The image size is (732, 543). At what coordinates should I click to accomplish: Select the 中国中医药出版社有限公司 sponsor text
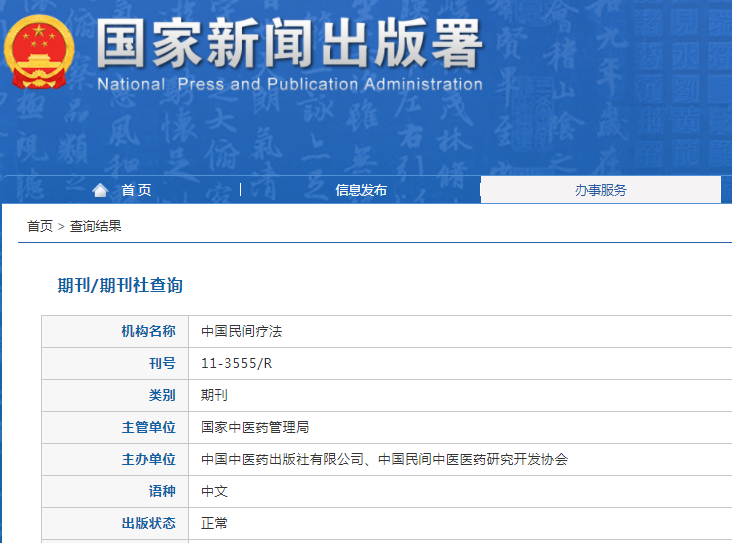point(282,459)
